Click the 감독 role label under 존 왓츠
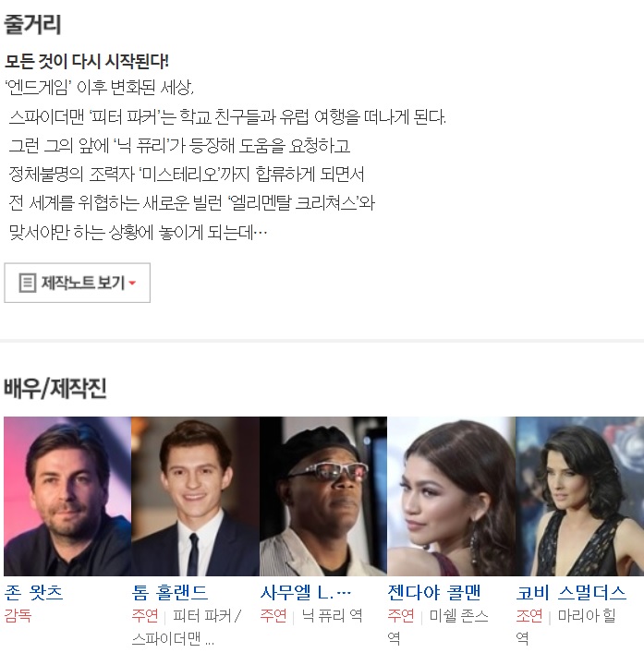Screen dimensions: 644x665 pyautogui.click(x=18, y=615)
